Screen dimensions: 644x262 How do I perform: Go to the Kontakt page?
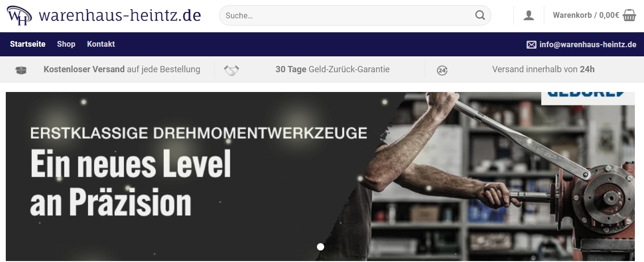[x=101, y=44]
